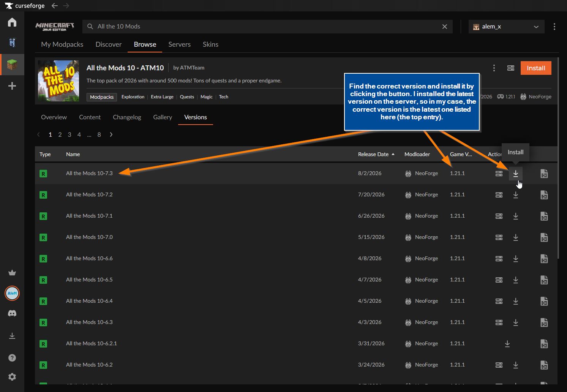Navigate forward with the right arrow

(x=66, y=6)
